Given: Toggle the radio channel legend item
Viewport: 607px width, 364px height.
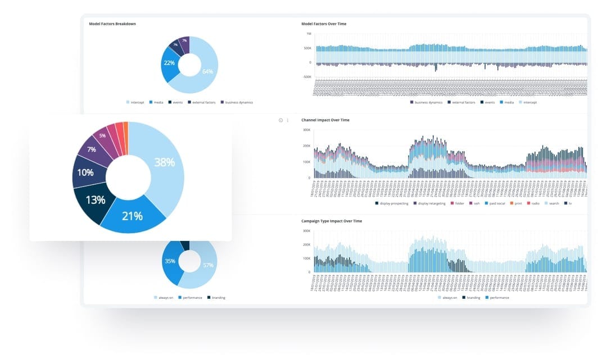Looking at the screenshot, I should (534, 203).
